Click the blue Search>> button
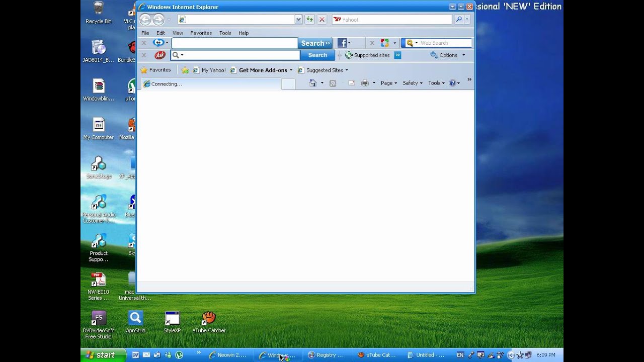Viewport: 644px width, 362px height. (315, 43)
